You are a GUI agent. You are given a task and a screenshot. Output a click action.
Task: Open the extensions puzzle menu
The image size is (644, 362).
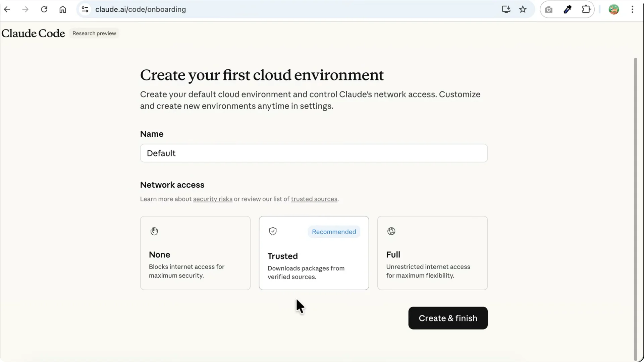click(586, 9)
